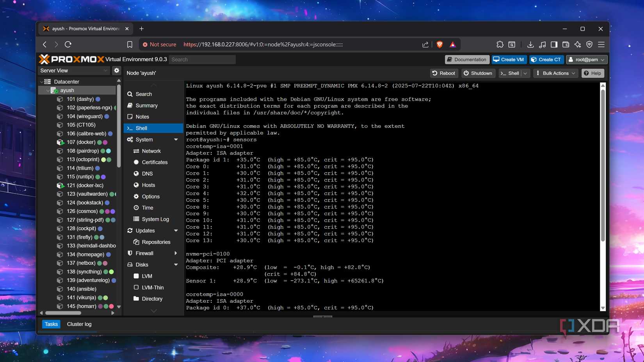Click the browser forward arrow

[x=56, y=44]
